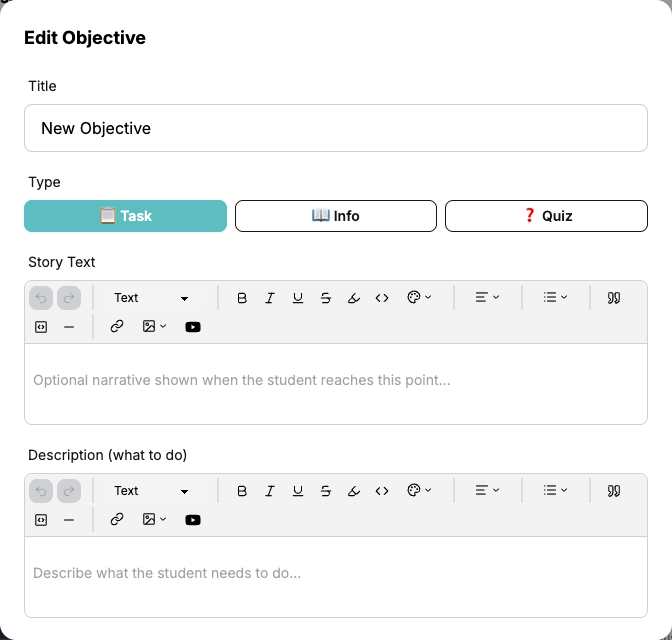Image resolution: width=672 pixels, height=640 pixels.
Task: Click highlight marker in Description toolbar
Action: click(x=354, y=491)
